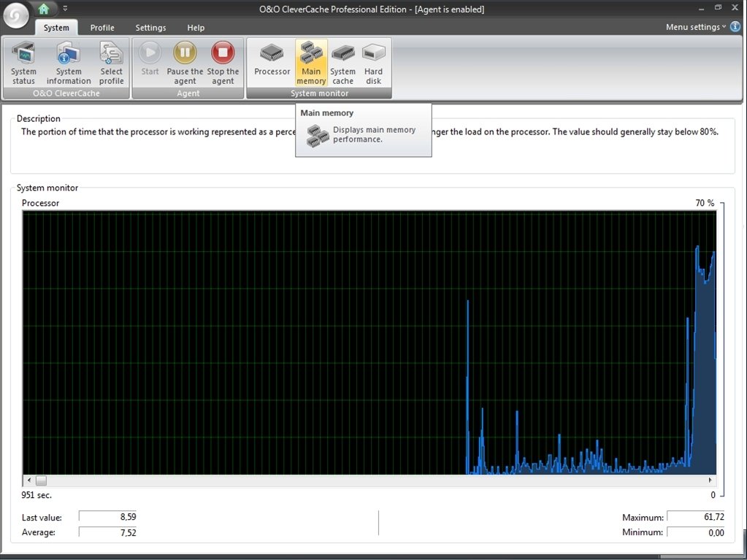Click the '951 sec.' time label

pos(37,495)
